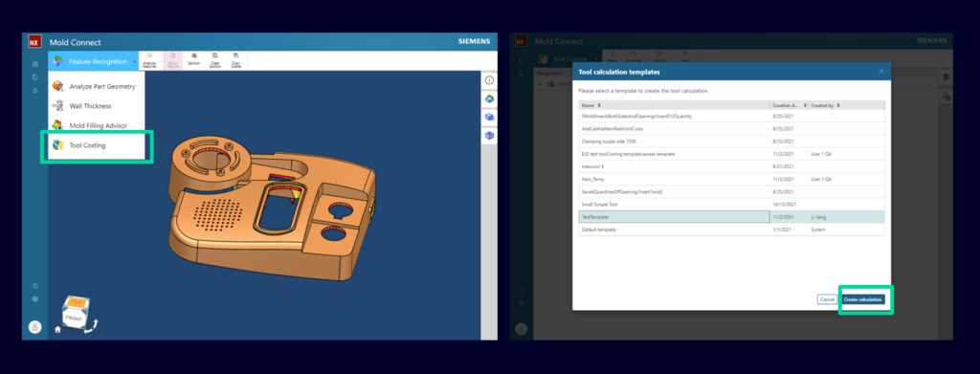
Task: Click the NX logo in left window
Action: pos(34,42)
